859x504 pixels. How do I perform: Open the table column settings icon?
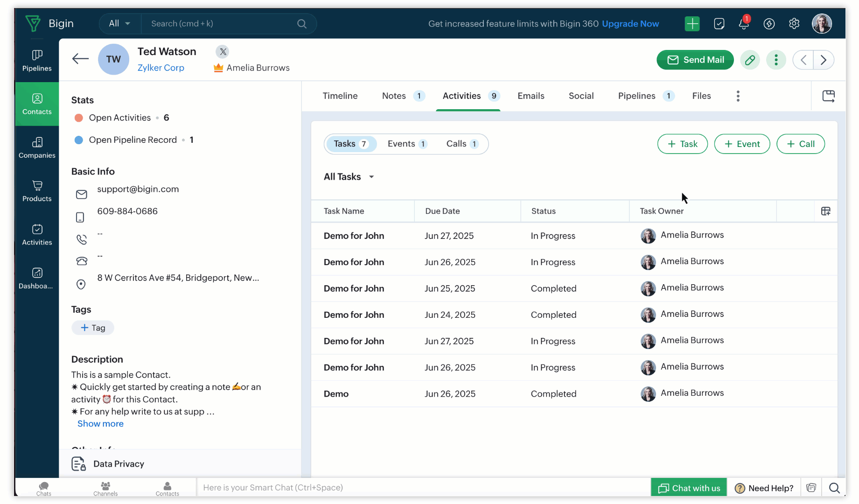pos(825,211)
